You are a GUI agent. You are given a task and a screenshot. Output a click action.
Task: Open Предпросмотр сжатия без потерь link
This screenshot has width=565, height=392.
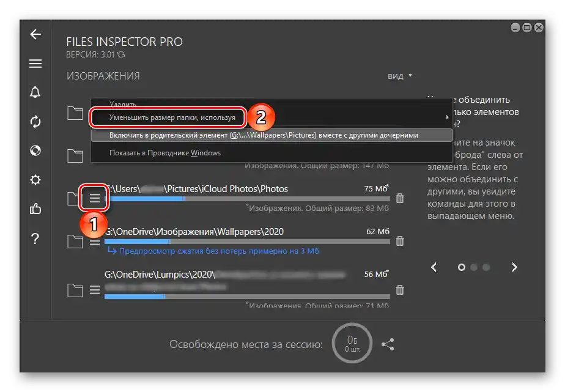pos(219,251)
